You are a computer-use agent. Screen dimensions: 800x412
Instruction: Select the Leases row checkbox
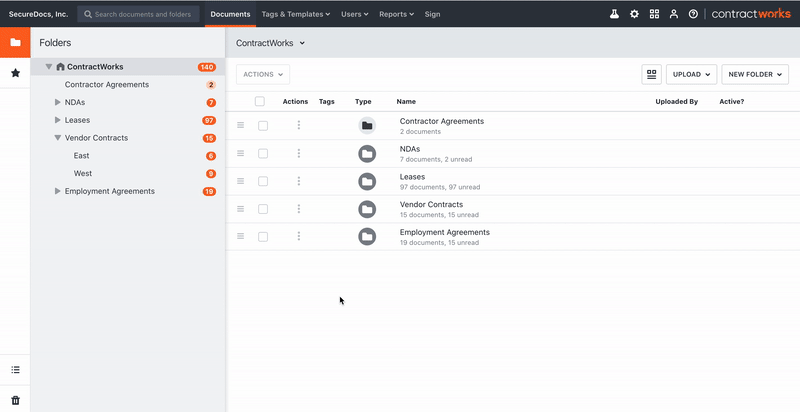tap(263, 181)
